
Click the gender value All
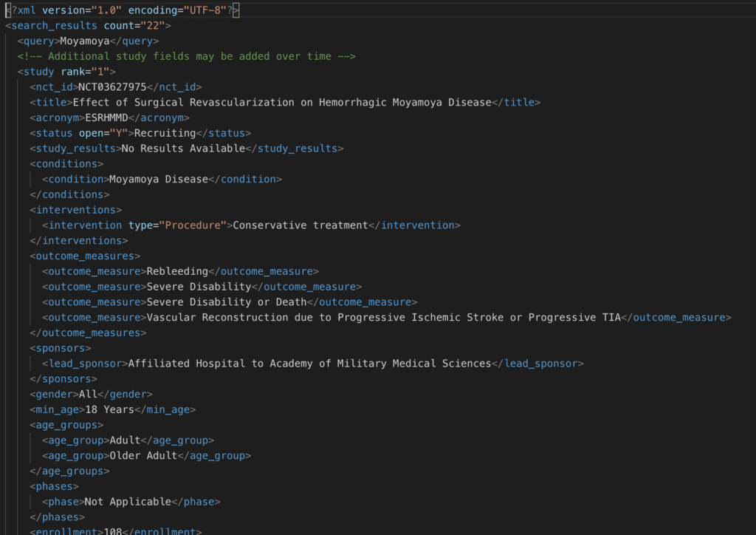(88, 395)
